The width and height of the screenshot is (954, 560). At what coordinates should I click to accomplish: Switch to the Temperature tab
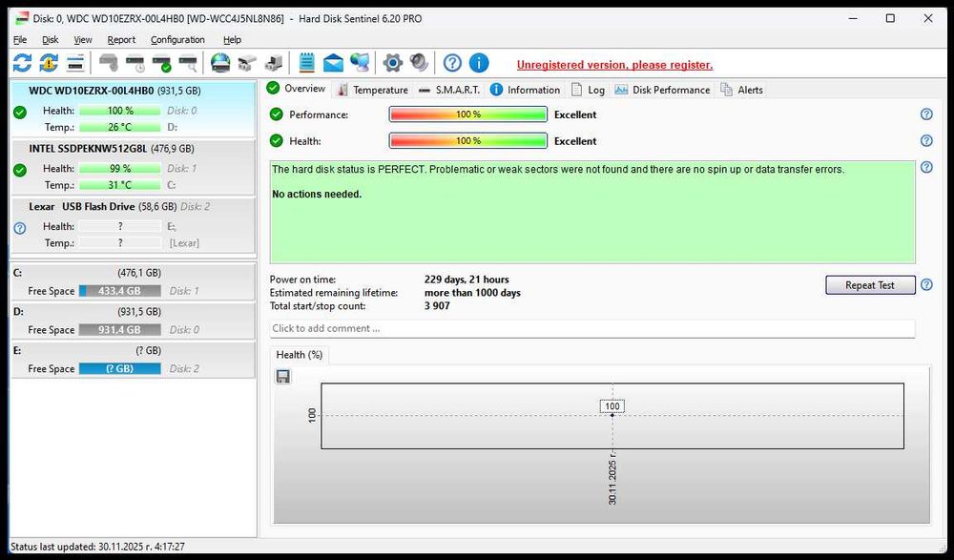(x=372, y=90)
